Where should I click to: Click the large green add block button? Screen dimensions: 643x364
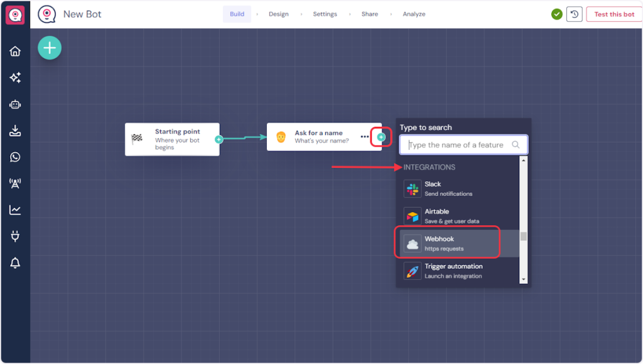tap(50, 48)
